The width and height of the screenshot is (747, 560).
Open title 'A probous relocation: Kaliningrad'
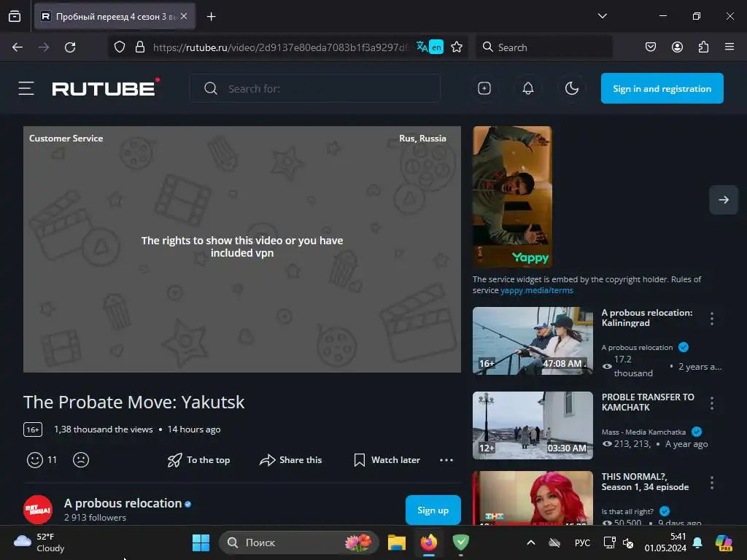click(647, 318)
